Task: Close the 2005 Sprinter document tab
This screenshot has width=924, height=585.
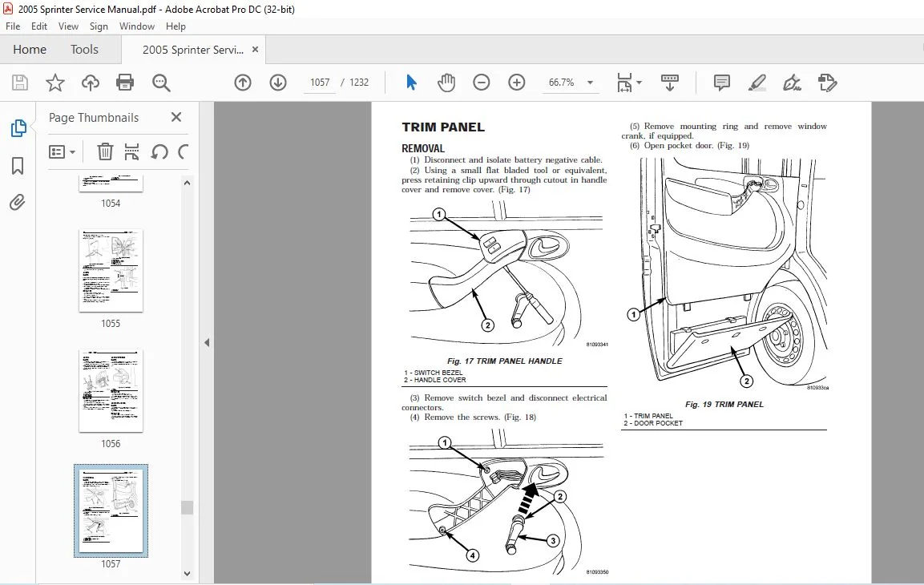Action: 255,50
